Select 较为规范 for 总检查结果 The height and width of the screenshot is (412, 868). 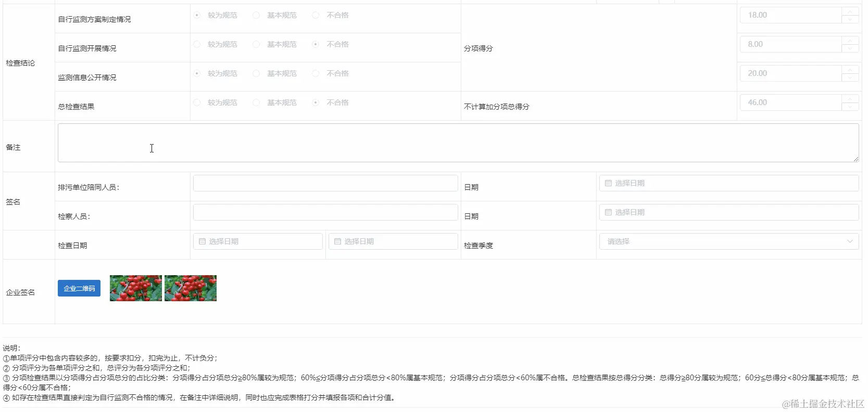click(x=197, y=102)
